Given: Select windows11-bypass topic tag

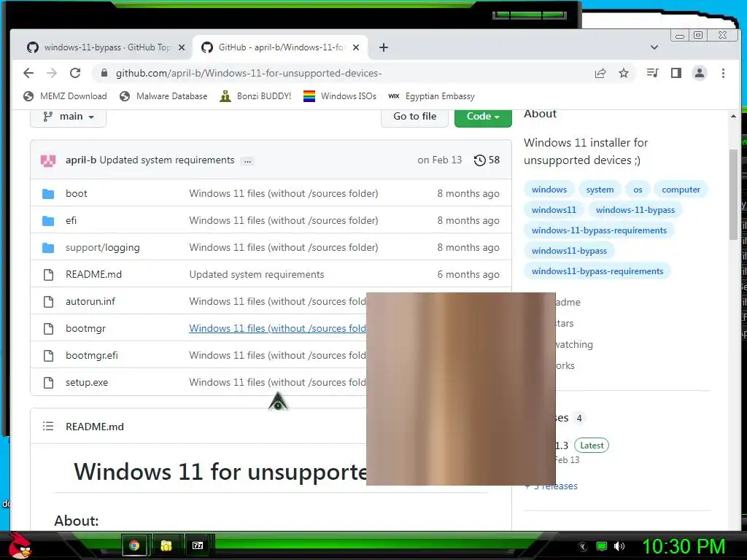Looking at the screenshot, I should click(569, 251).
